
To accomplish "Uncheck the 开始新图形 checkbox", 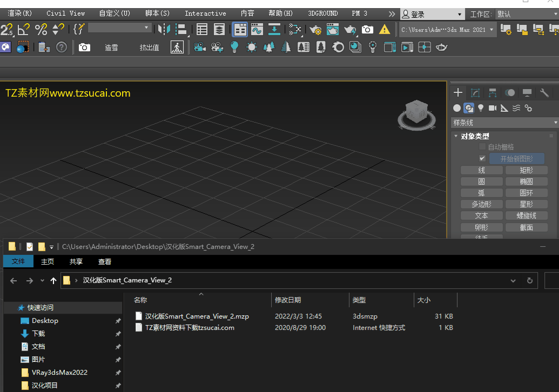I will 482,158.
